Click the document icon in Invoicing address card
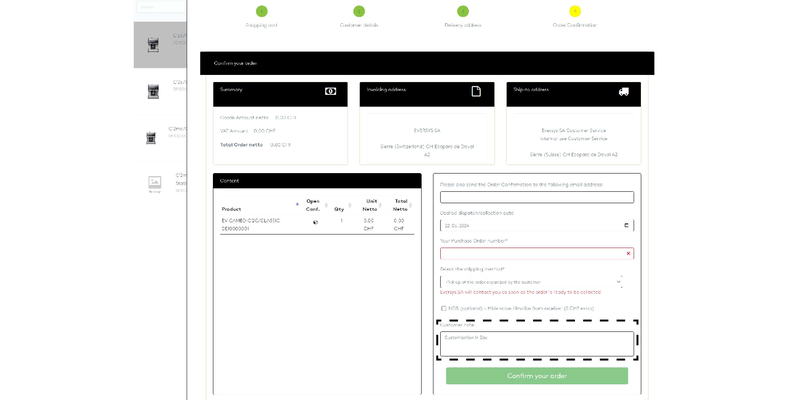 click(477, 91)
